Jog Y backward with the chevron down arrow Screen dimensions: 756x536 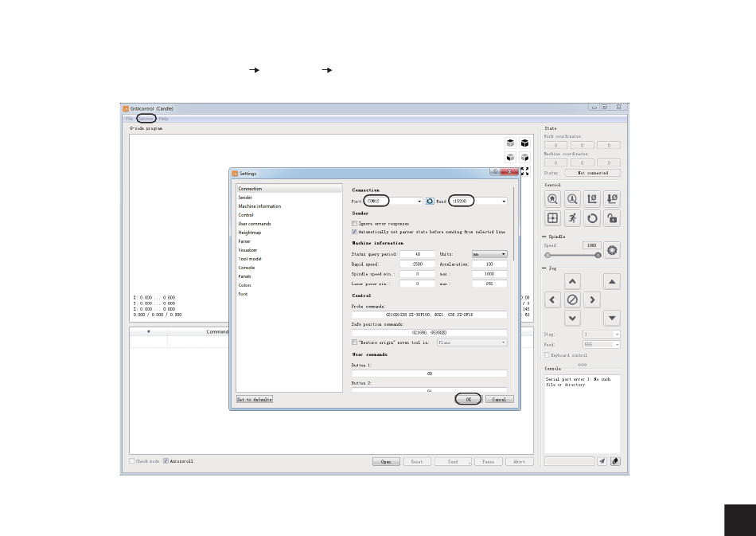pyautogui.click(x=572, y=318)
